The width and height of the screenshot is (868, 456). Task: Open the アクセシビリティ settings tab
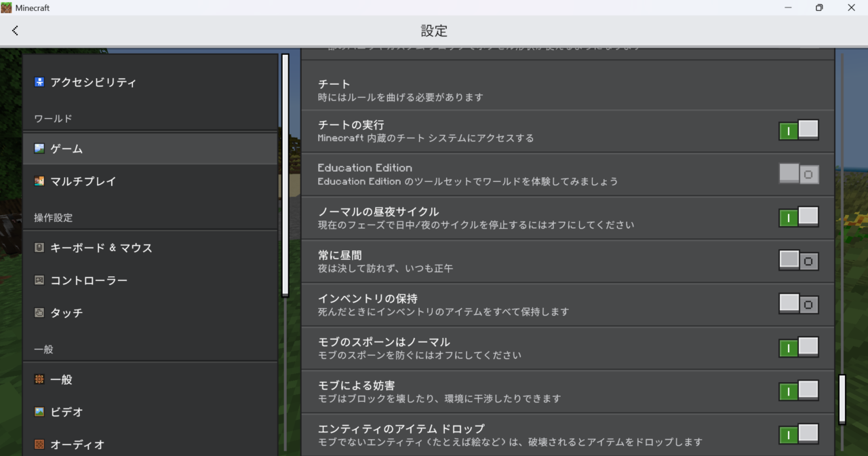150,82
